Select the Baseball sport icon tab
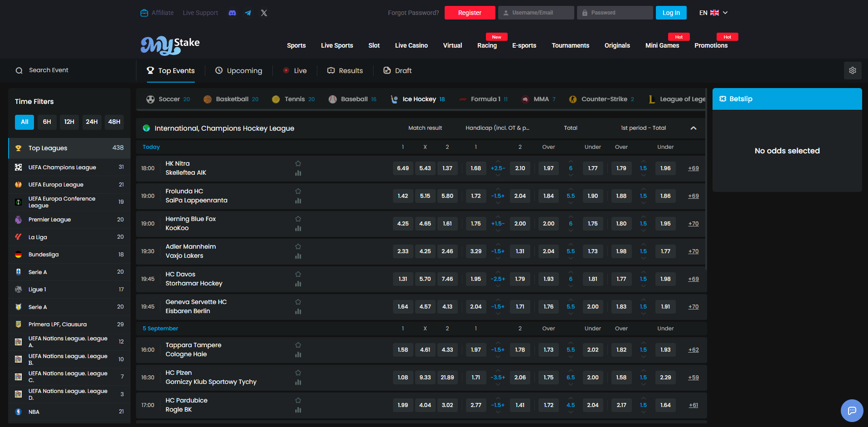The height and width of the screenshot is (427, 868). [353, 99]
